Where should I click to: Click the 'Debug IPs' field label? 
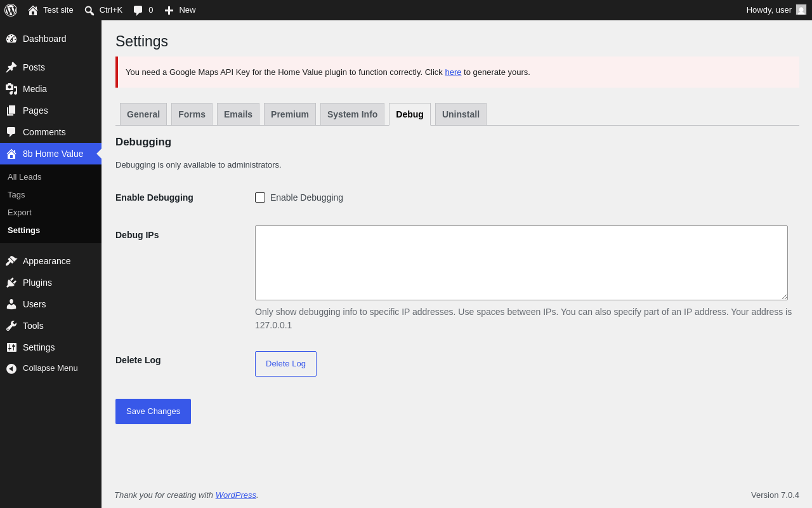(x=137, y=235)
